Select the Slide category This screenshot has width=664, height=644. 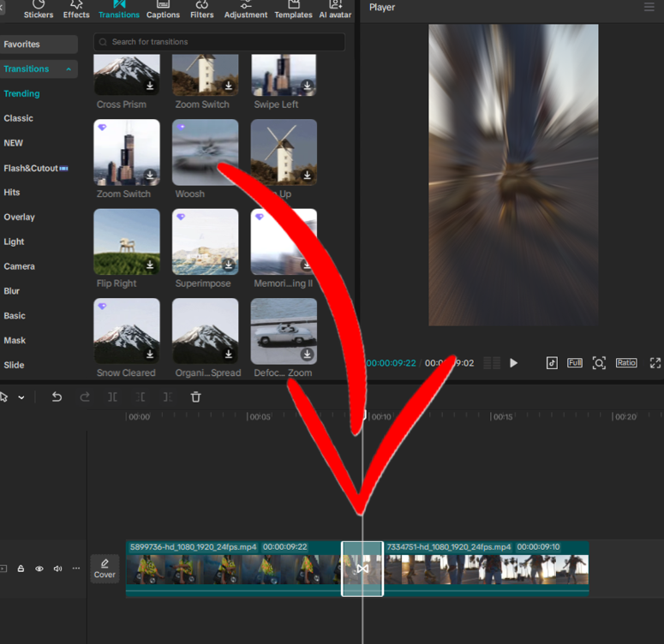click(14, 365)
